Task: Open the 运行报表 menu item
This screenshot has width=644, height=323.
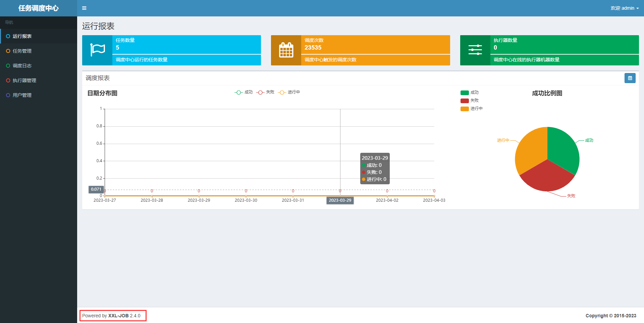Action: click(x=39, y=36)
